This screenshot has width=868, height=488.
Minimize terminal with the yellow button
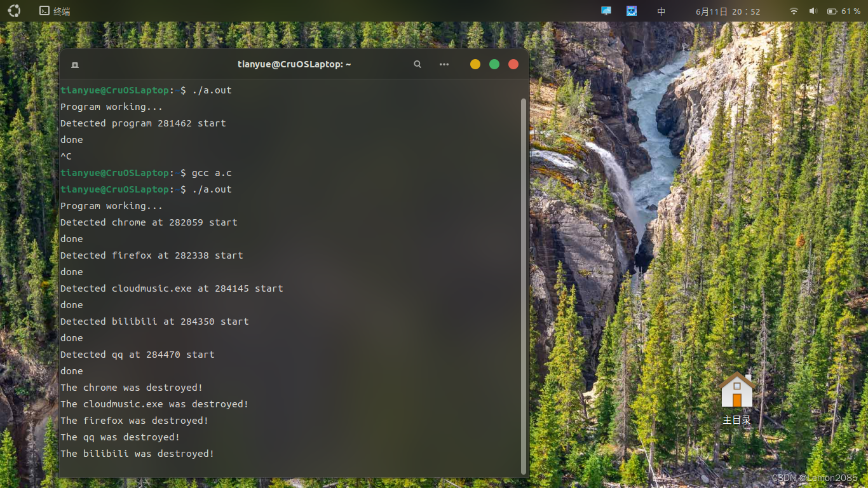pos(475,64)
